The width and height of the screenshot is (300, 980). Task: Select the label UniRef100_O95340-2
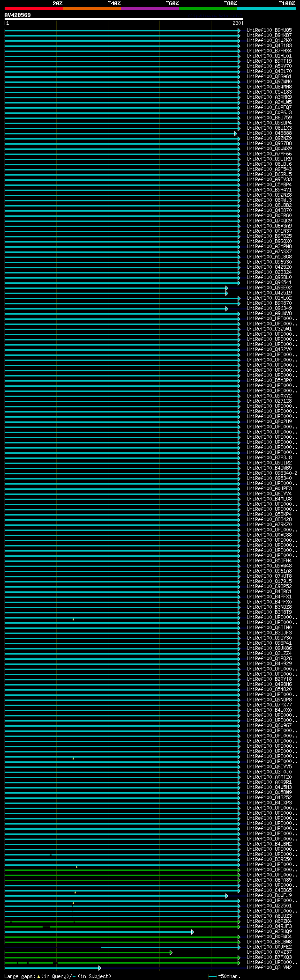point(272,473)
